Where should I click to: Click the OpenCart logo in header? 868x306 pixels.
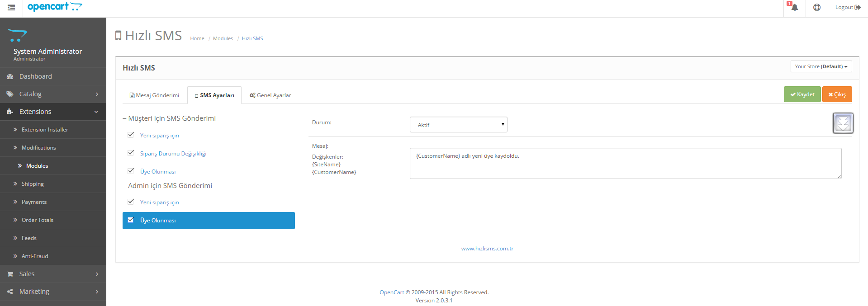55,7
